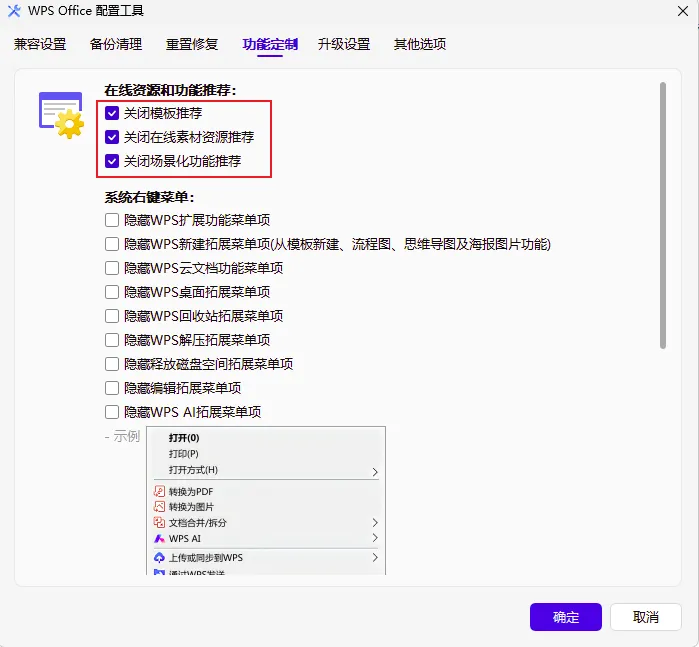The width and height of the screenshot is (699, 647).
Task: Enable 隐藏编辑拓展菜单项 checkbox
Action: point(112,388)
